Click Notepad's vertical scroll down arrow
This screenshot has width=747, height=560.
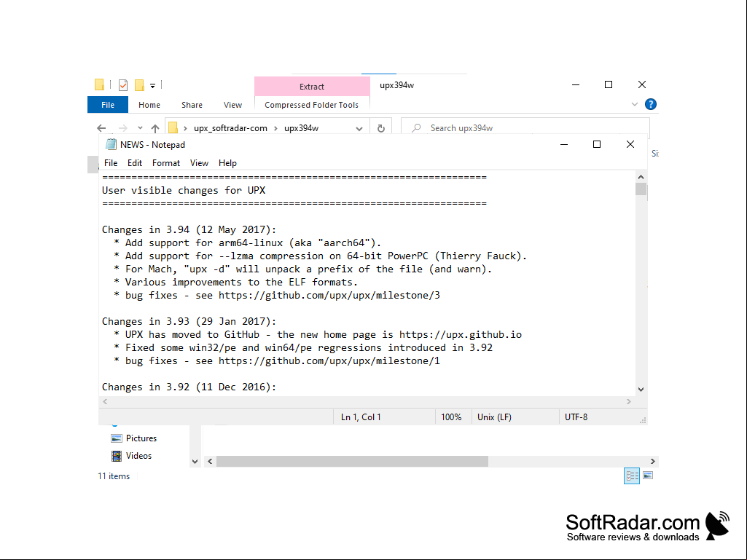(x=641, y=390)
